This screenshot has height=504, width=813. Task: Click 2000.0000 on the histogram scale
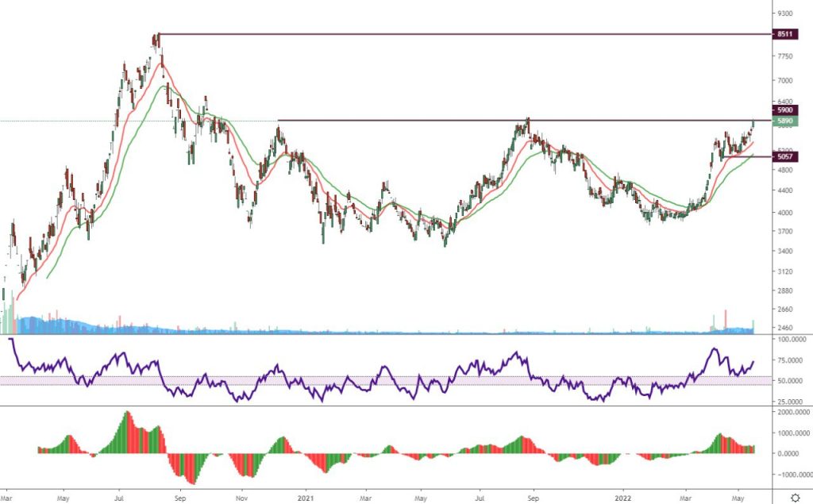tap(792, 413)
